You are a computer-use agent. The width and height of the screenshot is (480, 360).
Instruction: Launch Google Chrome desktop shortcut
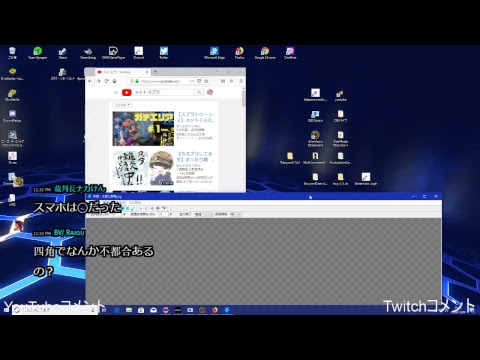coord(265,53)
